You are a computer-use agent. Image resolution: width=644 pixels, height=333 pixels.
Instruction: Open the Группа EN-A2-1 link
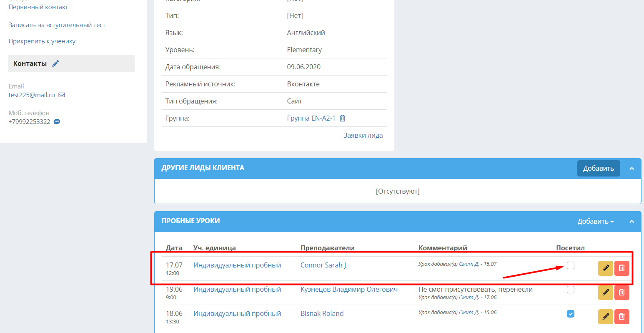click(x=311, y=118)
